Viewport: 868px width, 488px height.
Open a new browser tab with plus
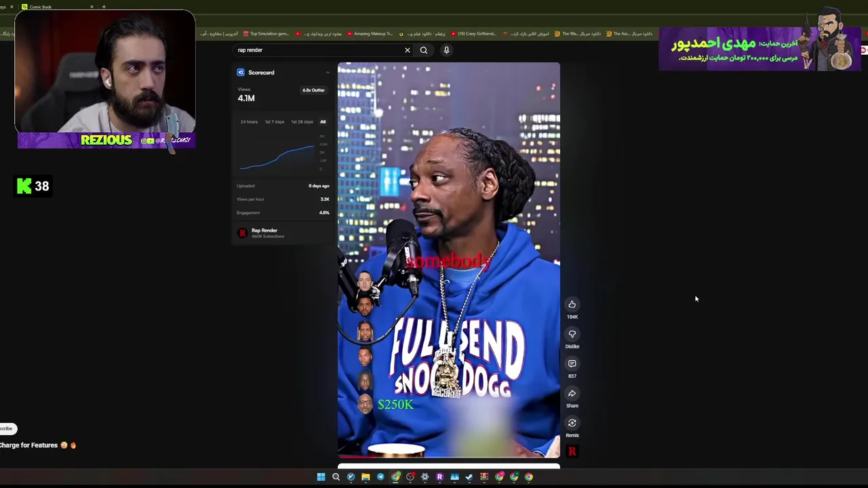point(104,7)
